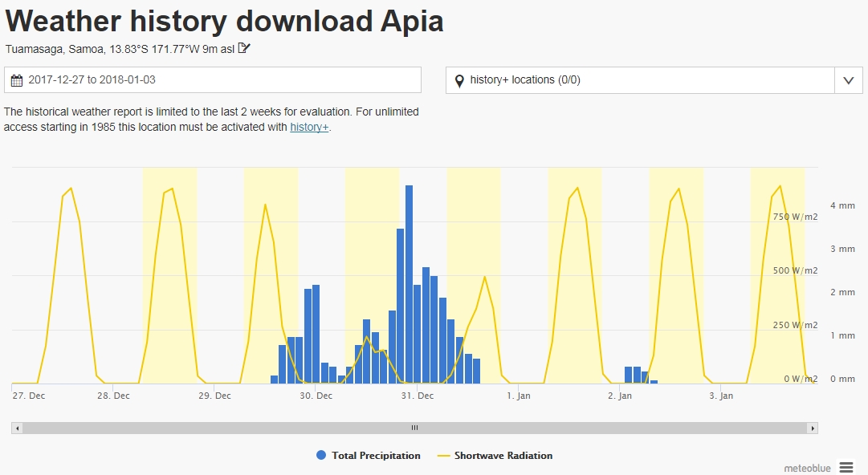Click the chart scrollbar left arrow
Screen dimensions: 868x475
pos(17,428)
